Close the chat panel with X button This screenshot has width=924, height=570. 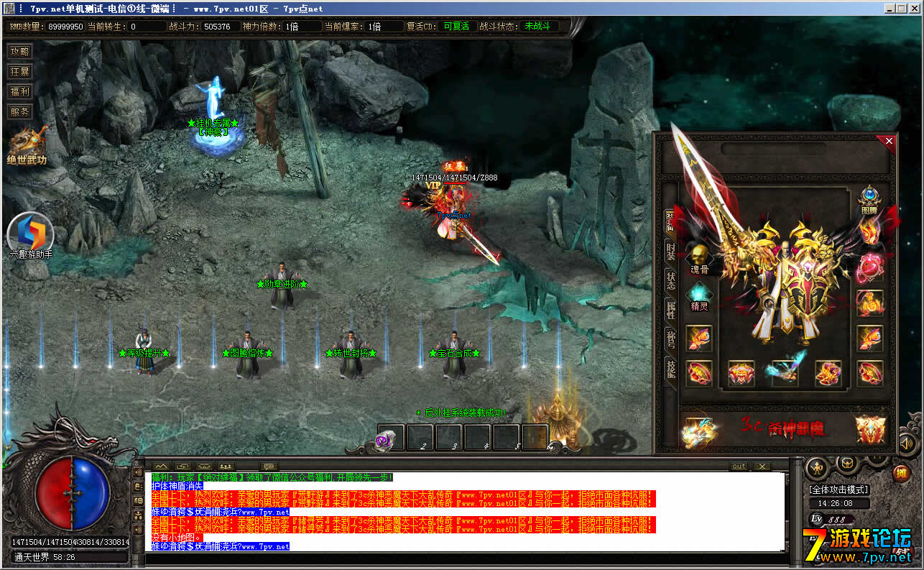[x=761, y=466]
